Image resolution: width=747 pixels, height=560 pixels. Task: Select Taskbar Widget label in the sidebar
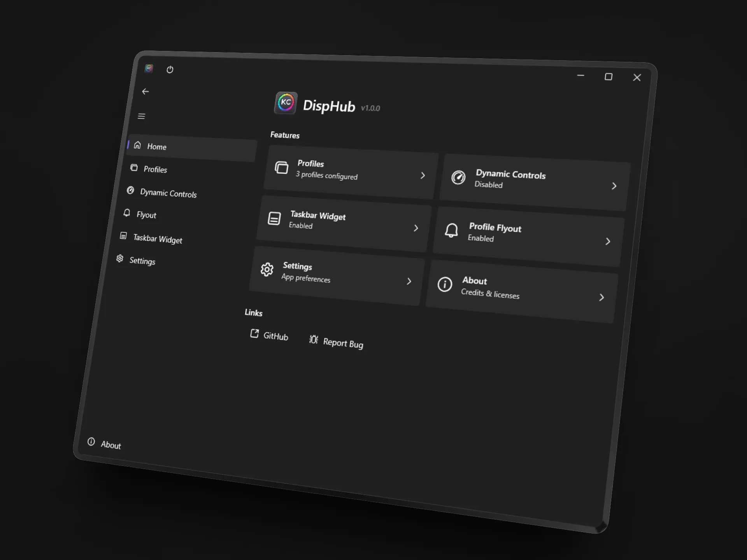(x=158, y=238)
